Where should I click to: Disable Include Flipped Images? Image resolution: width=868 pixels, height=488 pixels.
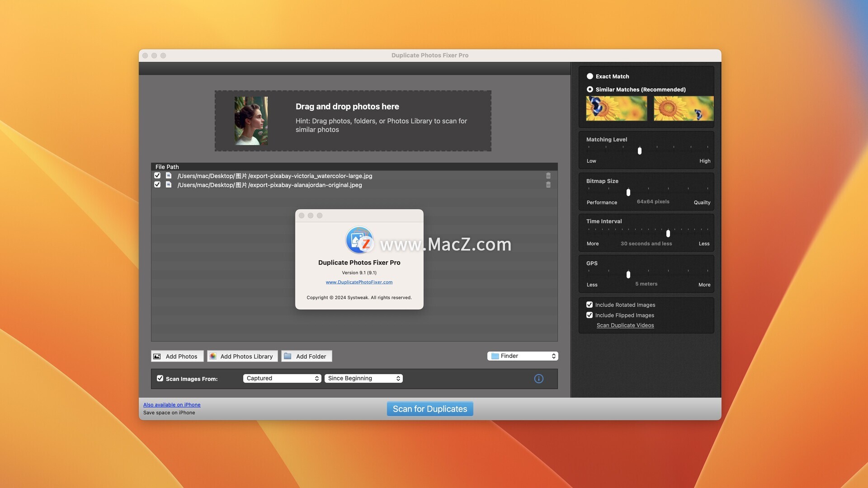point(590,315)
